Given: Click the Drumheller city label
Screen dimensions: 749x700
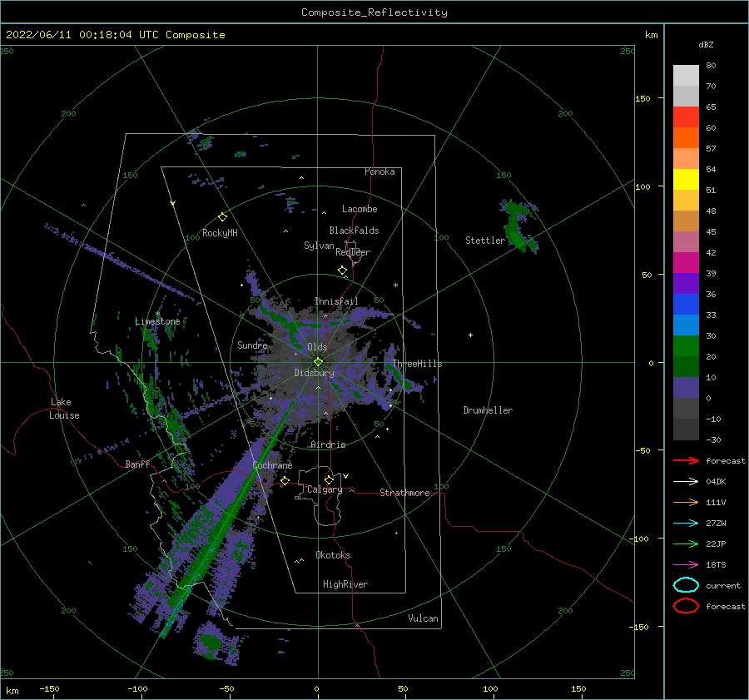Looking at the screenshot, I should click(488, 410).
